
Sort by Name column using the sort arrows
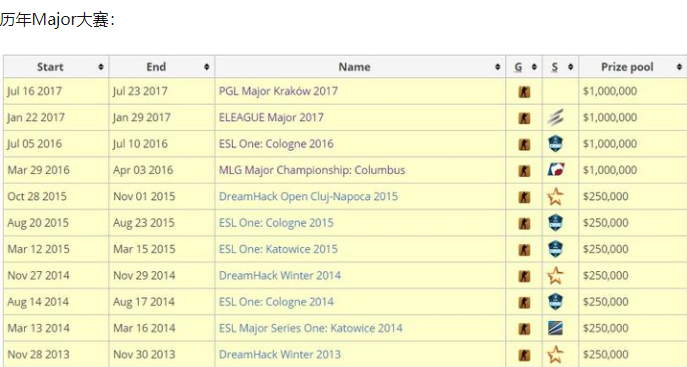pos(497,67)
